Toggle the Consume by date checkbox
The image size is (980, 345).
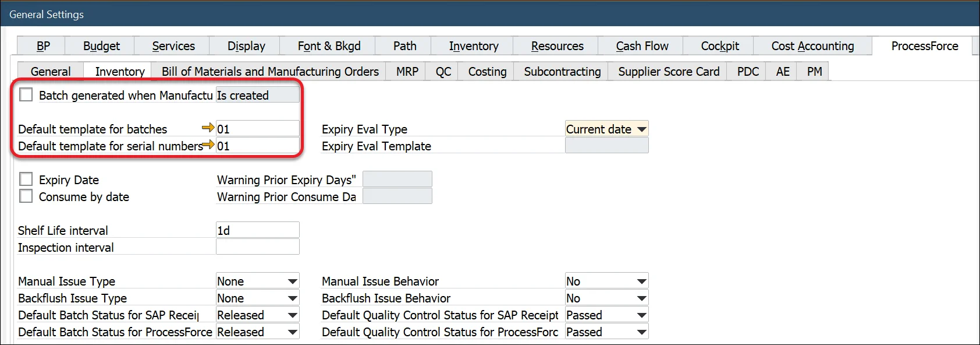click(x=26, y=196)
